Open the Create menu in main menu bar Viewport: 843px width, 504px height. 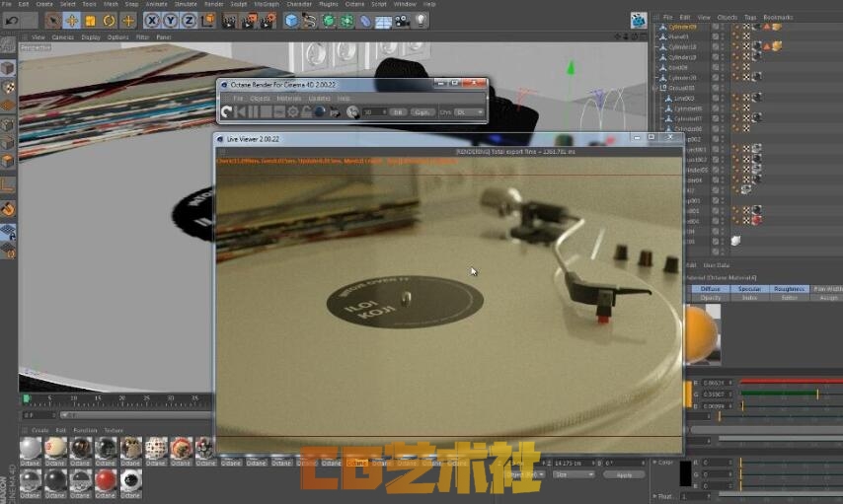point(44,4)
